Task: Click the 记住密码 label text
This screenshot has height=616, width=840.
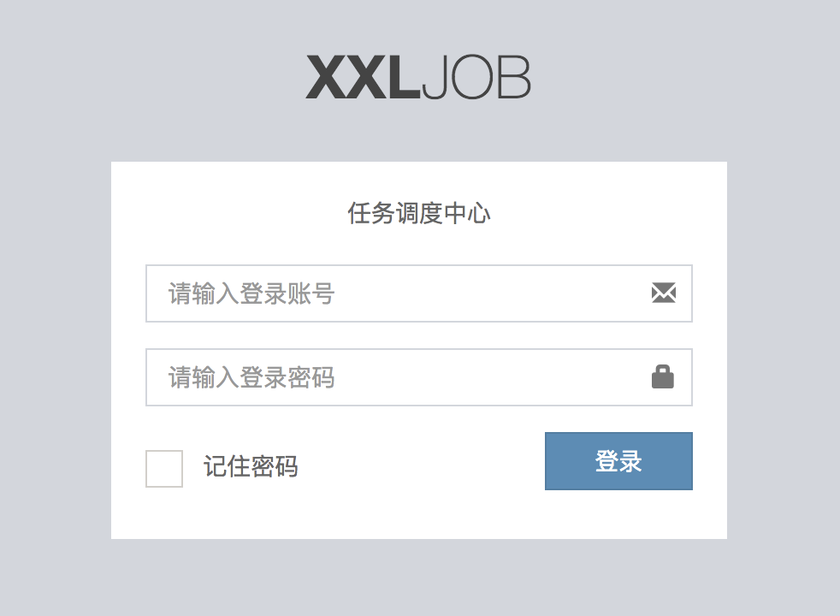Action: tap(251, 467)
